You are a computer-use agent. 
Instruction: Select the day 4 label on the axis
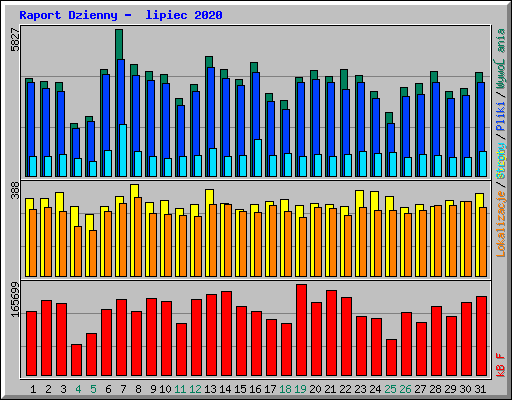click(x=78, y=389)
